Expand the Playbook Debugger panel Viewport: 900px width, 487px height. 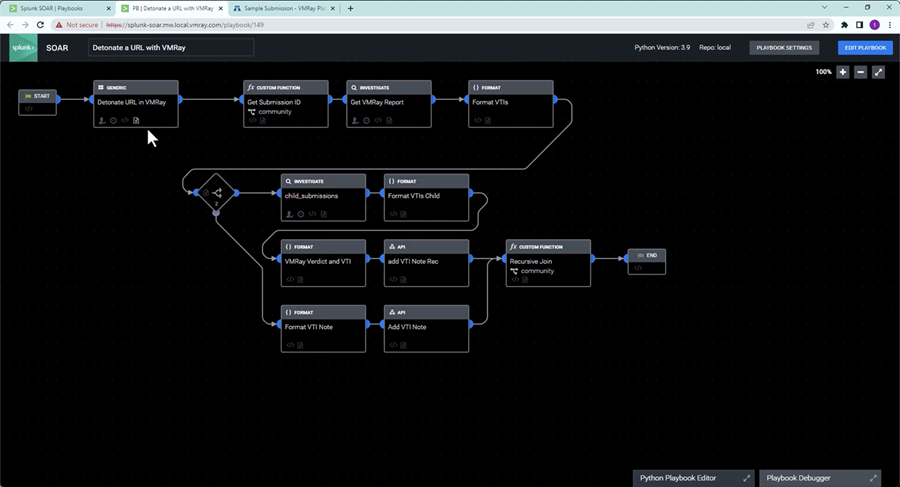[x=873, y=478]
